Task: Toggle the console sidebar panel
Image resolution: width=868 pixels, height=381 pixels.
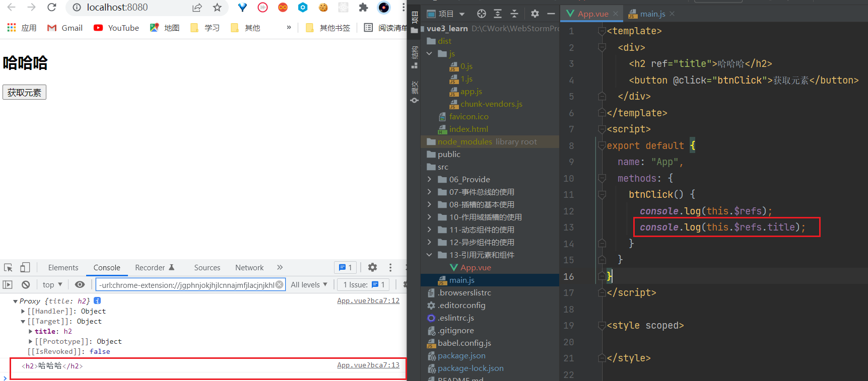Action: pos(8,284)
